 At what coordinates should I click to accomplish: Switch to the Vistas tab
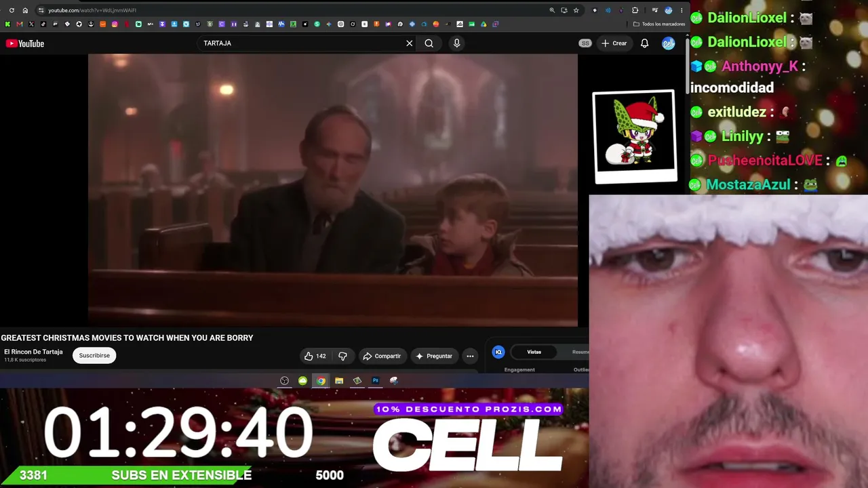tap(534, 352)
